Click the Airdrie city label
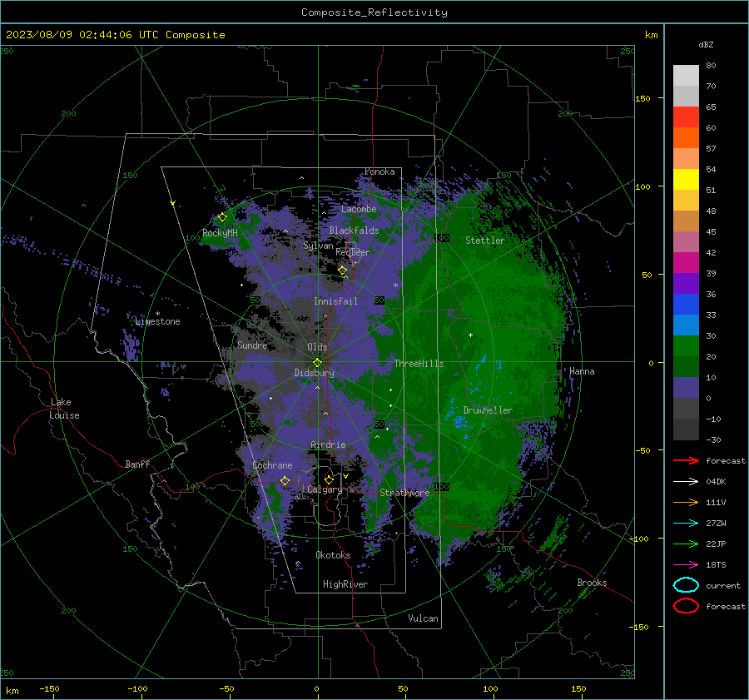Viewport: 749px width, 700px height. tap(328, 444)
